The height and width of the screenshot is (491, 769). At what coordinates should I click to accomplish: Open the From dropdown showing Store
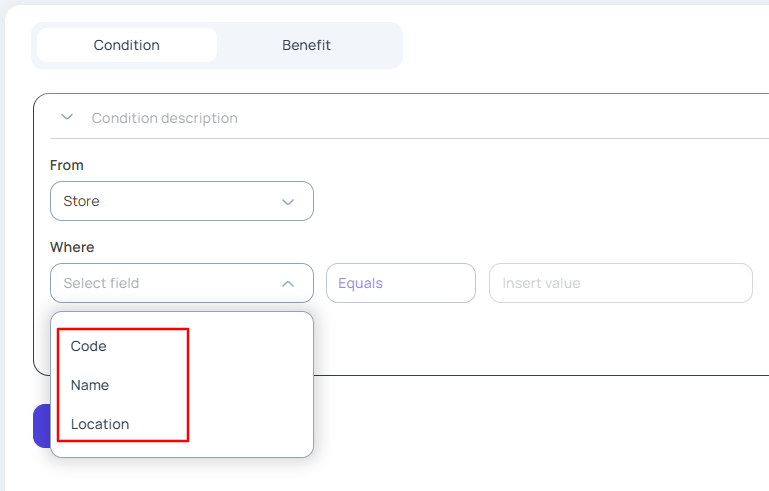point(181,201)
